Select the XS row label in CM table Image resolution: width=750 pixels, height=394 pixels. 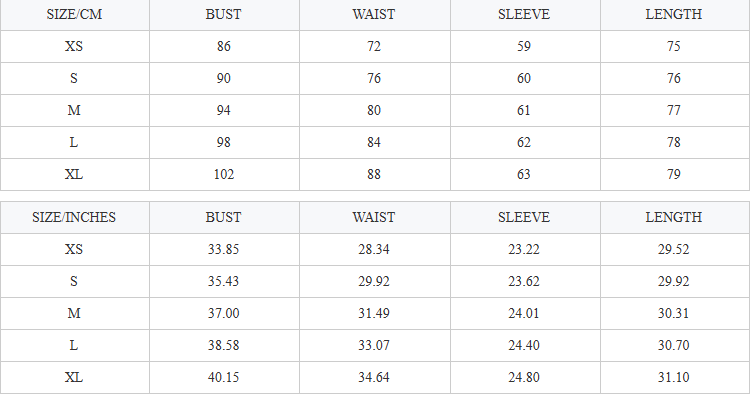[74, 46]
